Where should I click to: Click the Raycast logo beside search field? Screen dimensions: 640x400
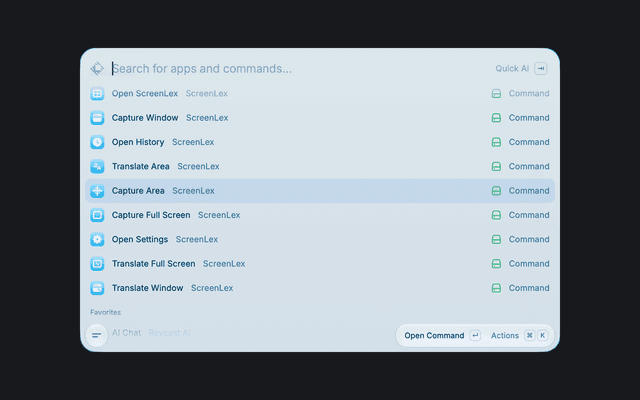pyautogui.click(x=97, y=69)
